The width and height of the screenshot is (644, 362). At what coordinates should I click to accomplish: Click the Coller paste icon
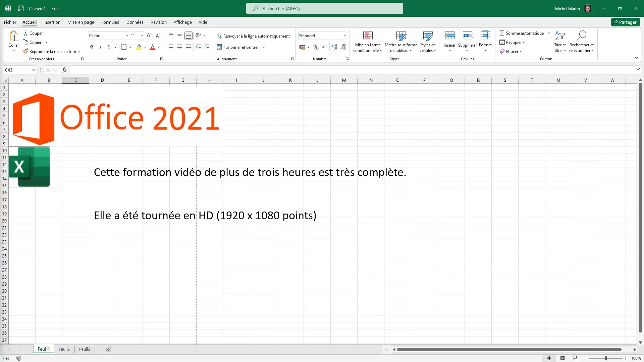(14, 36)
